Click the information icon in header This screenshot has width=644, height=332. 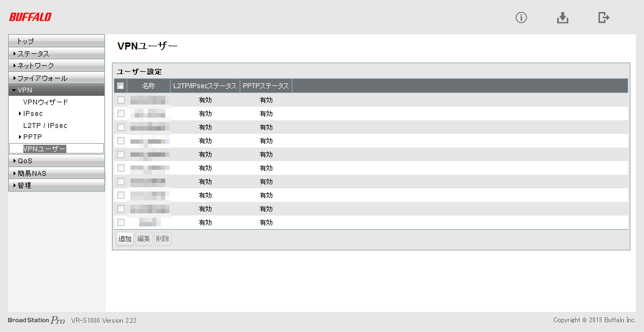(521, 18)
